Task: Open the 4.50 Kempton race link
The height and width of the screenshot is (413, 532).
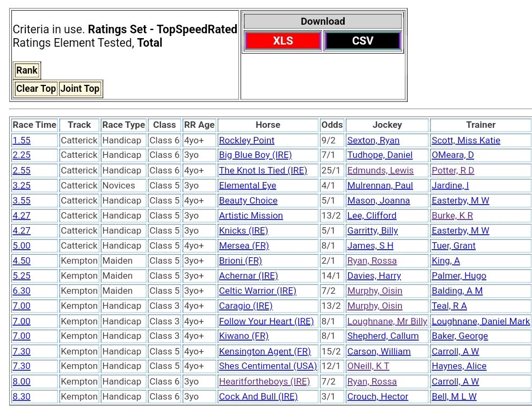Action: [x=21, y=260]
